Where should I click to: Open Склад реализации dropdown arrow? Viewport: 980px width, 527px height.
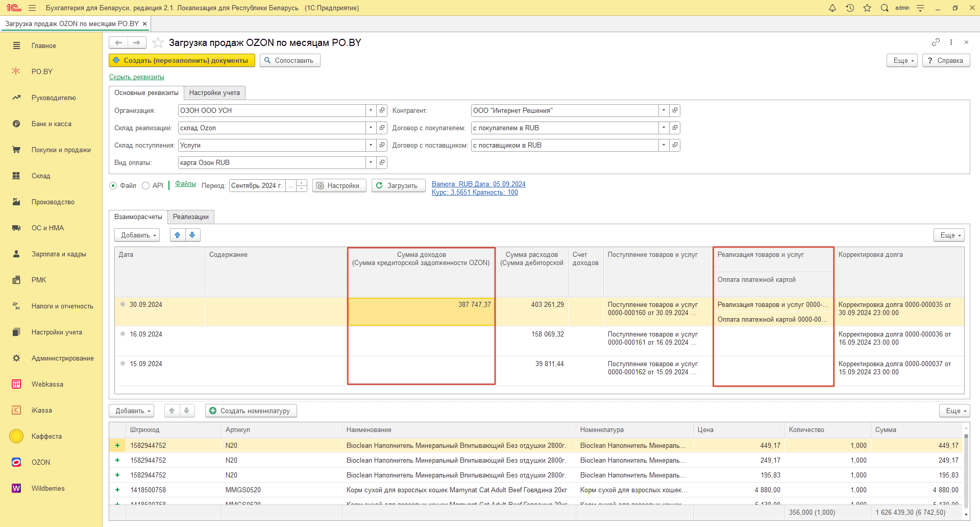371,128
